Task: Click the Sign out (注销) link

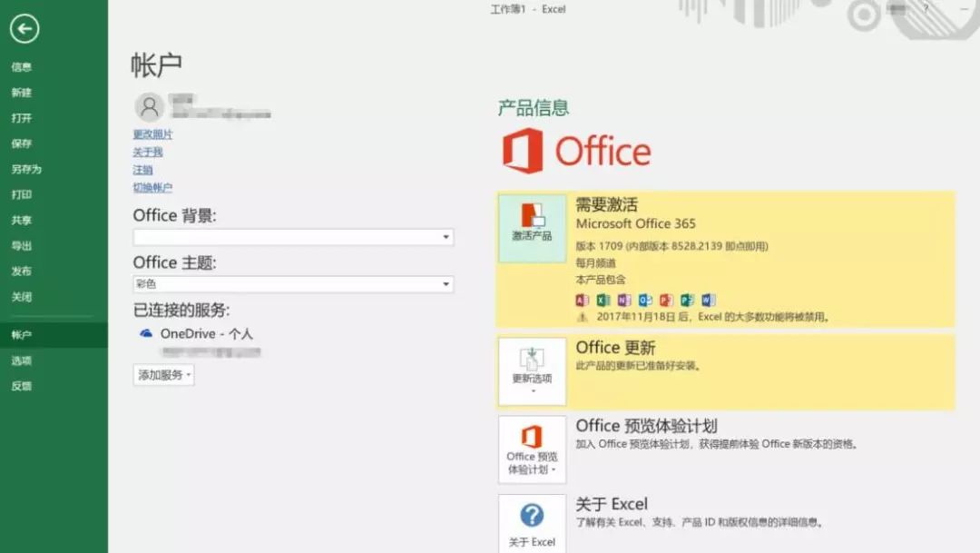Action: tap(142, 170)
